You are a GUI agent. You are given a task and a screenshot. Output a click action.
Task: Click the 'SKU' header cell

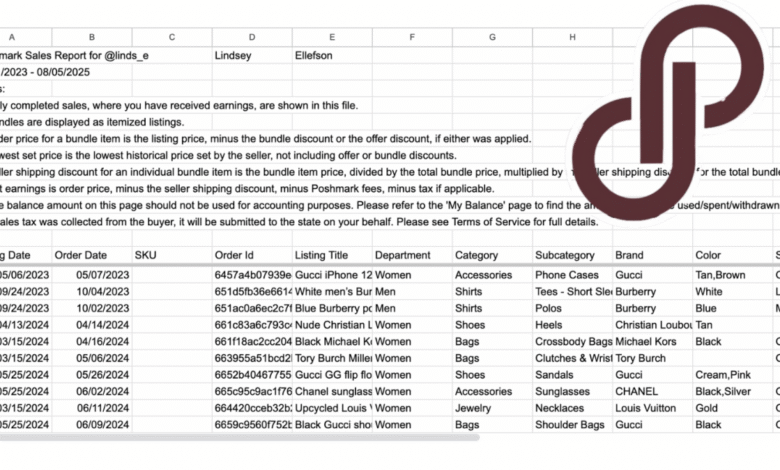coord(172,255)
